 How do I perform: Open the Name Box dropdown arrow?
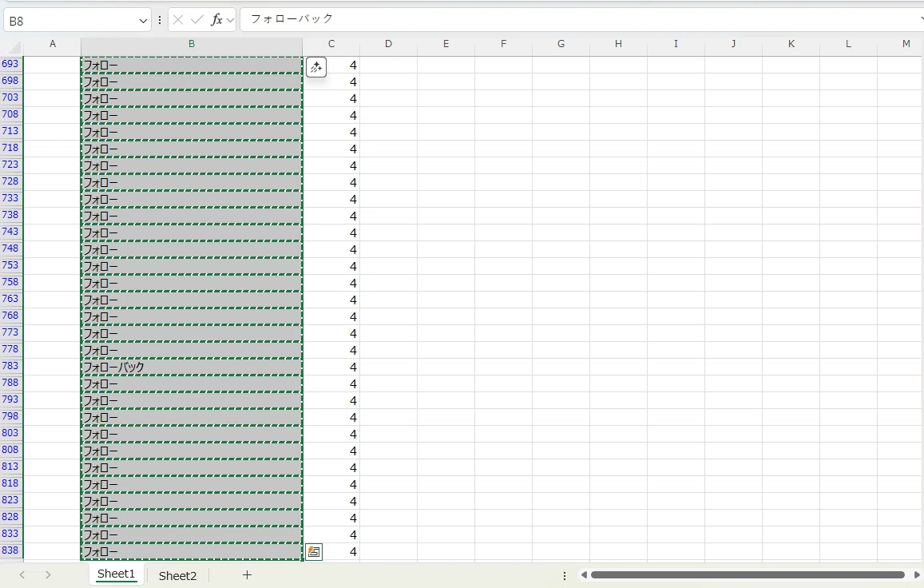(143, 22)
